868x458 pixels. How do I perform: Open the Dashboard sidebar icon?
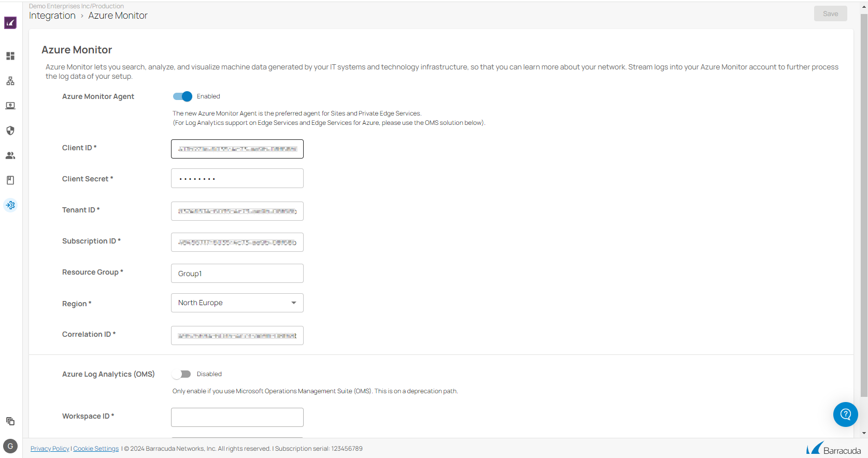[x=10, y=56]
